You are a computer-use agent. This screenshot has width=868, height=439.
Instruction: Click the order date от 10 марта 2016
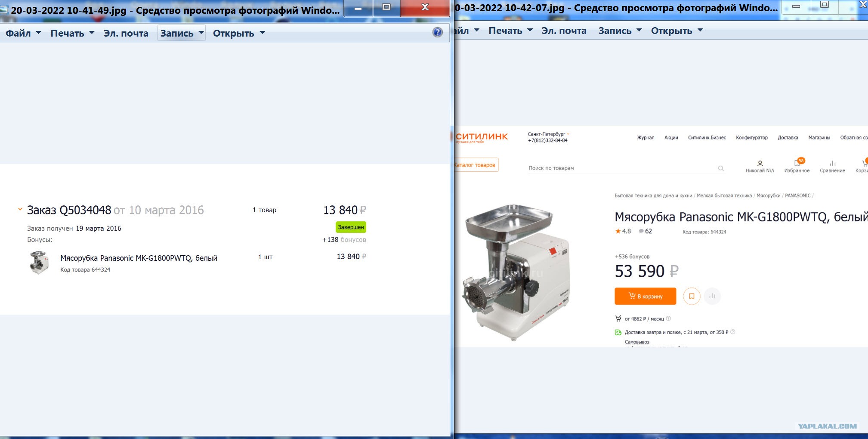click(x=159, y=210)
